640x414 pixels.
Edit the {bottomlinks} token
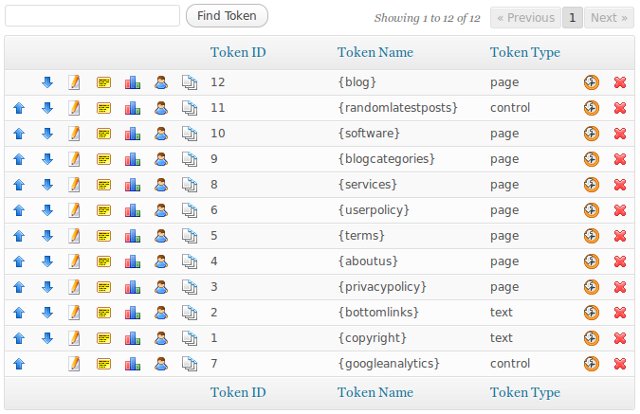tap(74, 313)
